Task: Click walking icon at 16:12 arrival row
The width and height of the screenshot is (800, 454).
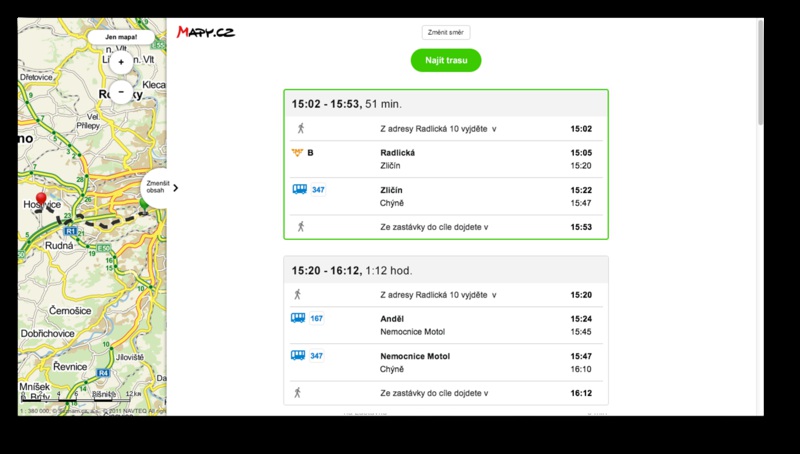Action: pos(297,393)
